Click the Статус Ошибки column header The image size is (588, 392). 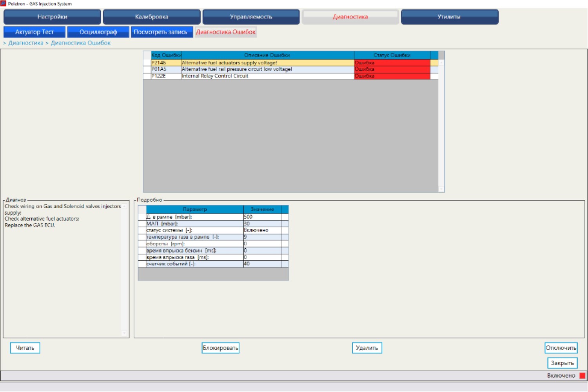tap(392, 55)
